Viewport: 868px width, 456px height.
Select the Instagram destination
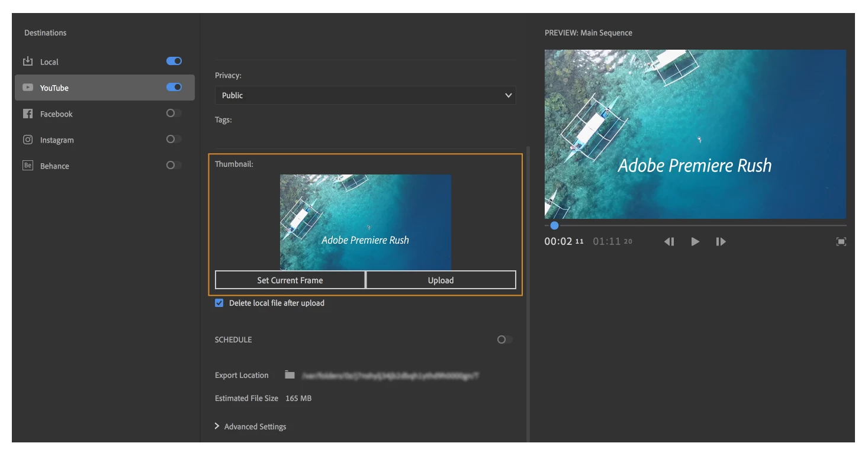coord(104,140)
